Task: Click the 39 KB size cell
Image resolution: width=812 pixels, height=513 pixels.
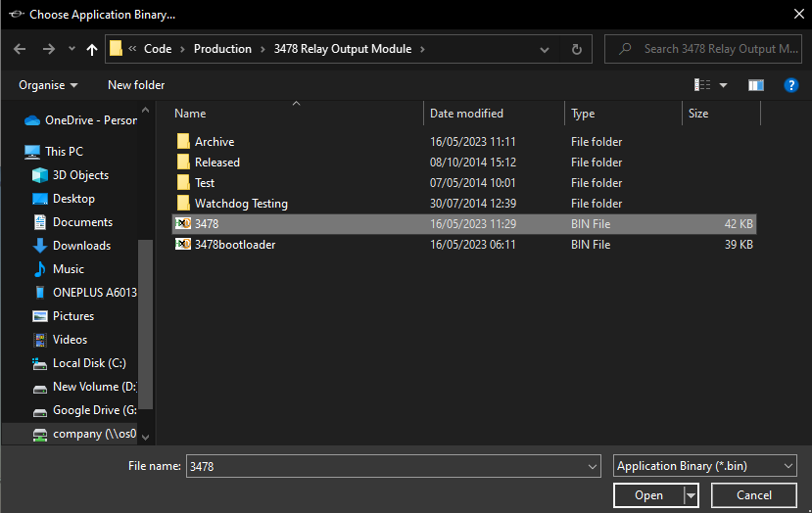Action: (x=739, y=245)
